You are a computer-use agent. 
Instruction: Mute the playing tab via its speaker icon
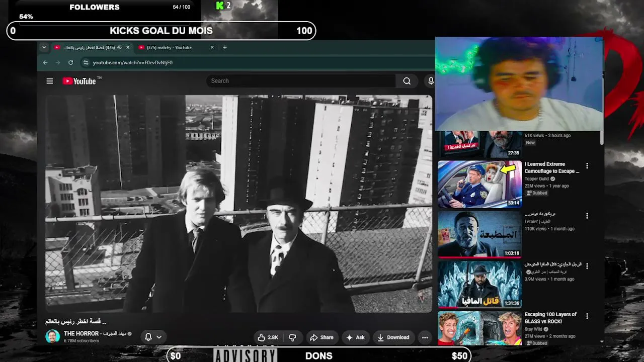[119, 47]
